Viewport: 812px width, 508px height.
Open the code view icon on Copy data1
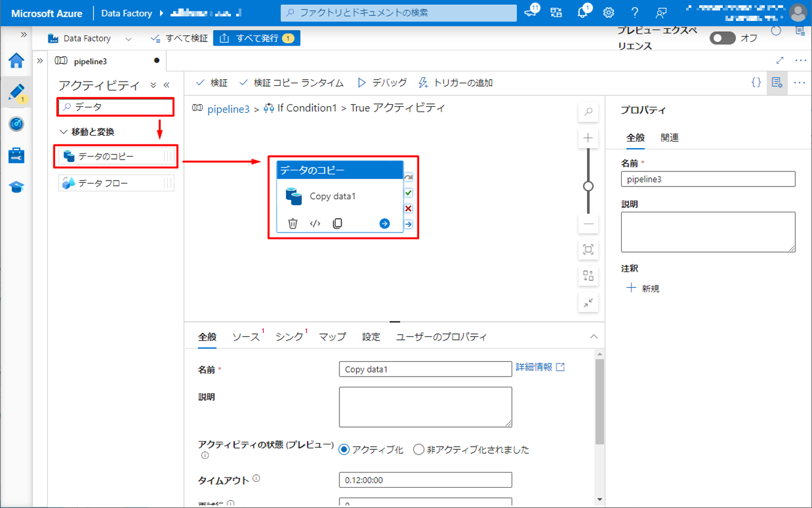[x=315, y=224]
